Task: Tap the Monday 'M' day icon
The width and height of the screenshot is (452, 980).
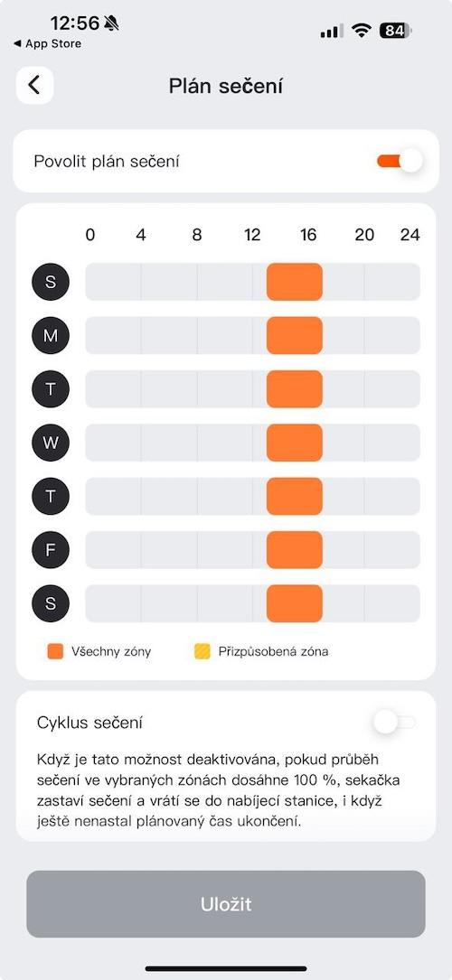Action: pos(51,336)
